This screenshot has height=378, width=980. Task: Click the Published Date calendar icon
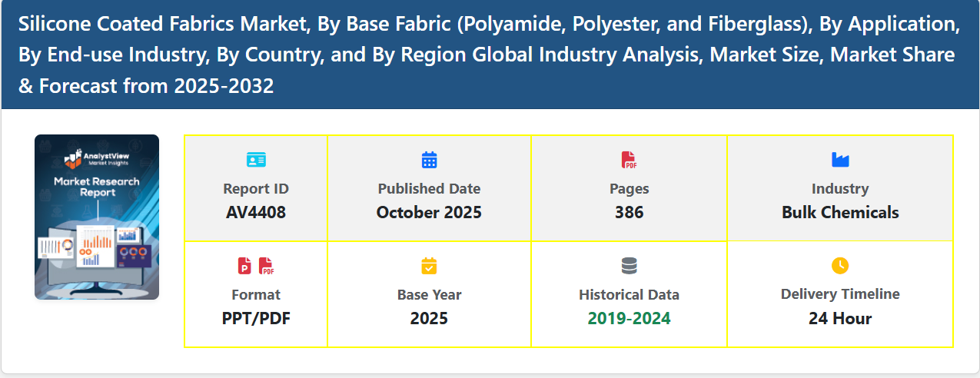429,160
